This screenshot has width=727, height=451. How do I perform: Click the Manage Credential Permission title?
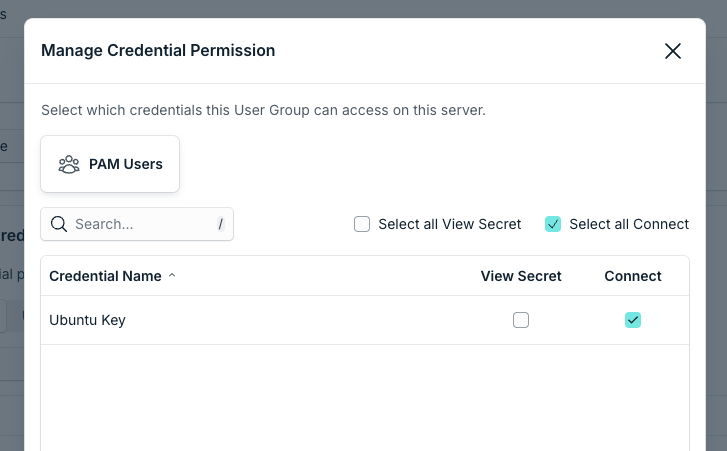click(158, 51)
